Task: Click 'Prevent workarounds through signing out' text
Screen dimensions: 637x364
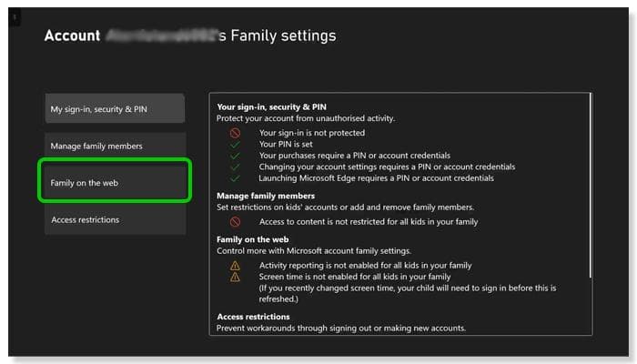Action: [341, 329]
